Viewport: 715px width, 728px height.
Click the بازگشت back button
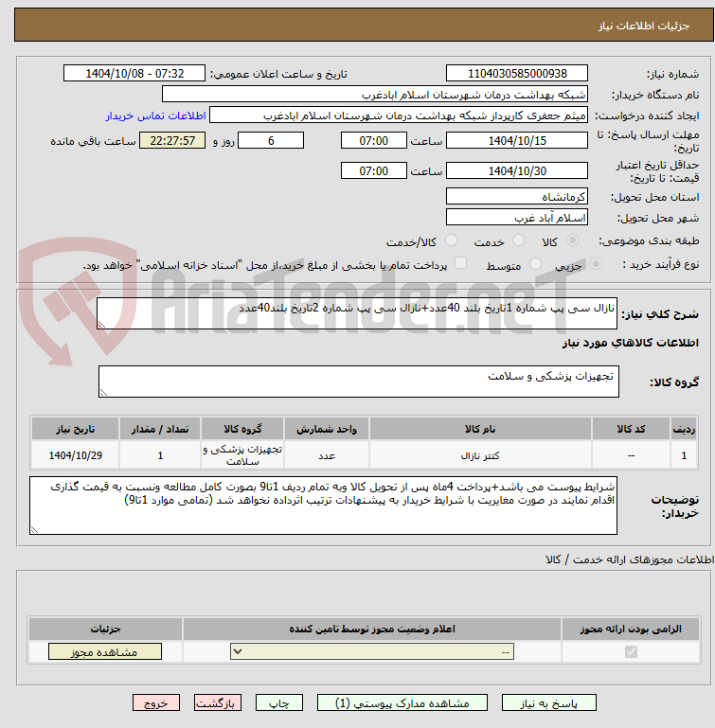click(218, 703)
